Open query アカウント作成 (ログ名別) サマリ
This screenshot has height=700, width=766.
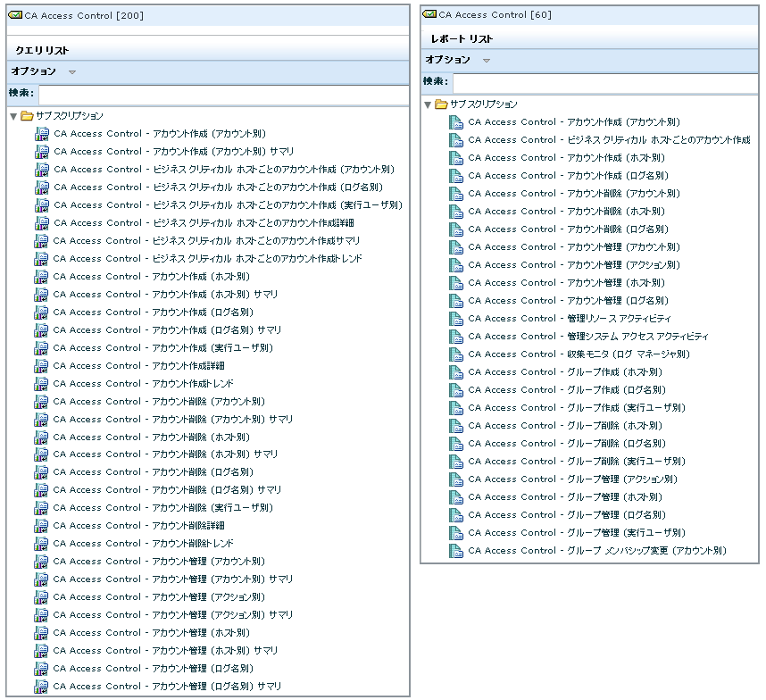[167, 329]
